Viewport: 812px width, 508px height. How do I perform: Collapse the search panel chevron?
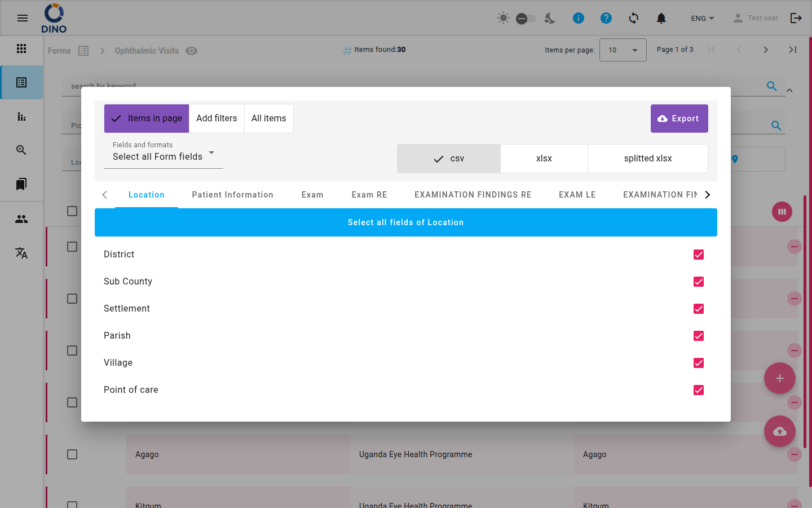coord(789,90)
